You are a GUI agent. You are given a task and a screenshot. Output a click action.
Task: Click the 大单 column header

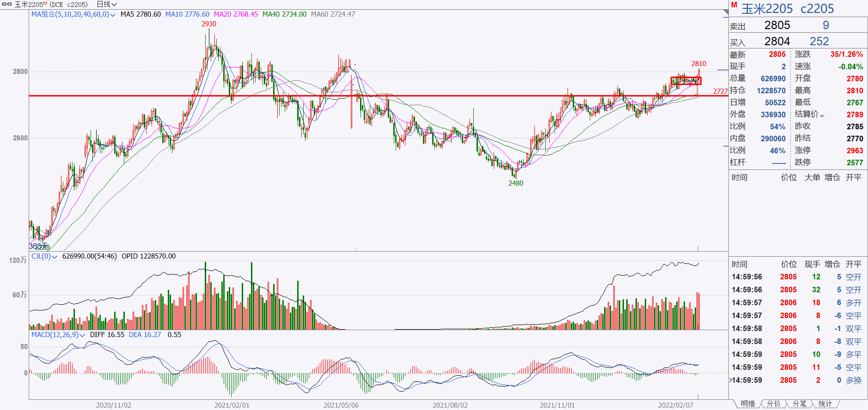812,177
